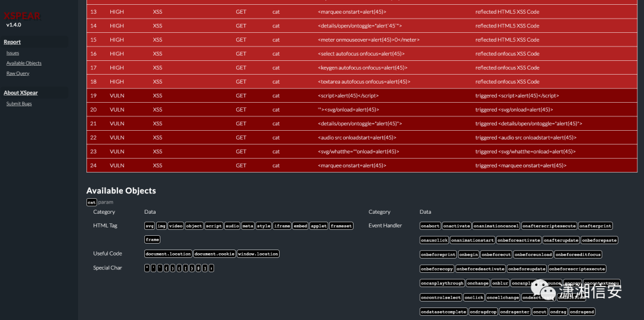Open Available Objects sidebar link

[24, 63]
